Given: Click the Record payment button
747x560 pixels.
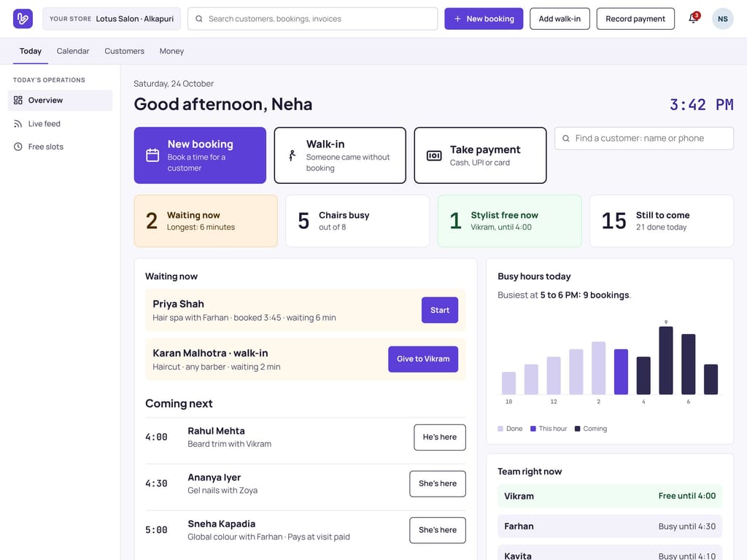Looking at the screenshot, I should (x=635, y=18).
